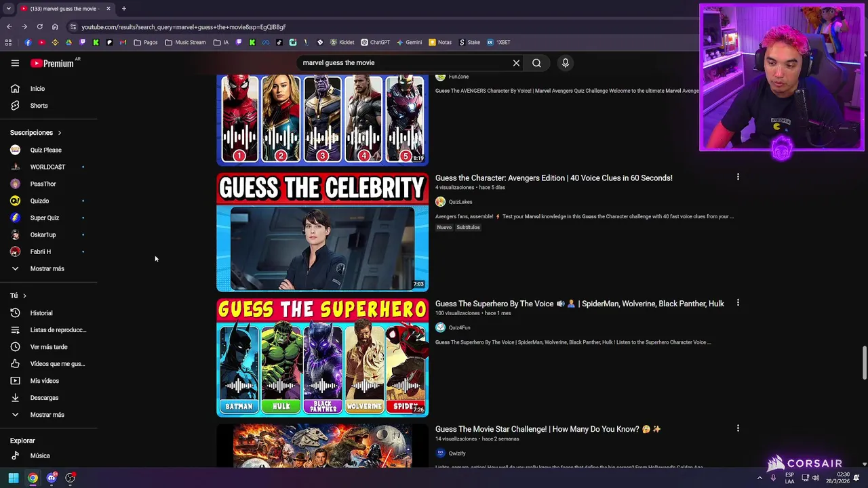The width and height of the screenshot is (868, 488).
Task: Clear the search box with the X
Action: [x=516, y=63]
